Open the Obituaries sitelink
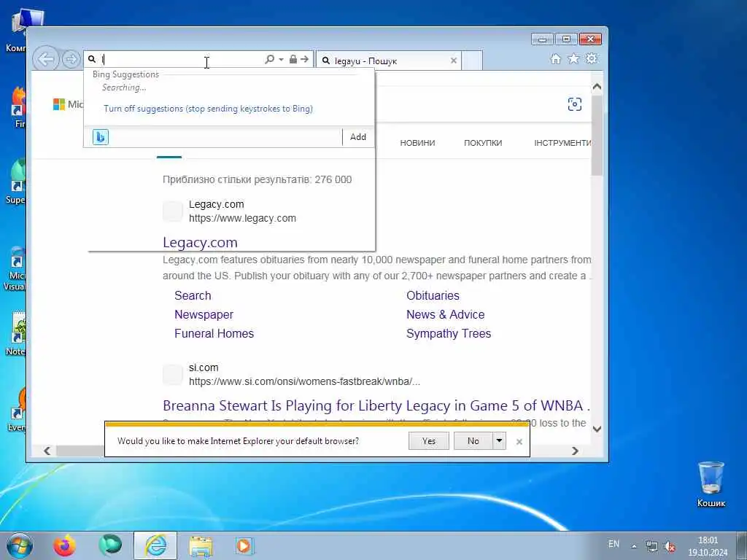 pyautogui.click(x=433, y=296)
